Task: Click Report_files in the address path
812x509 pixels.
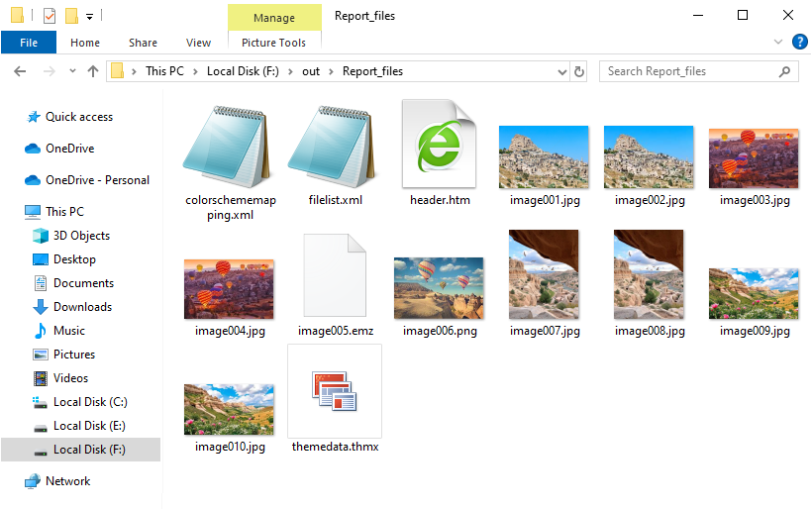Action: tap(372, 71)
